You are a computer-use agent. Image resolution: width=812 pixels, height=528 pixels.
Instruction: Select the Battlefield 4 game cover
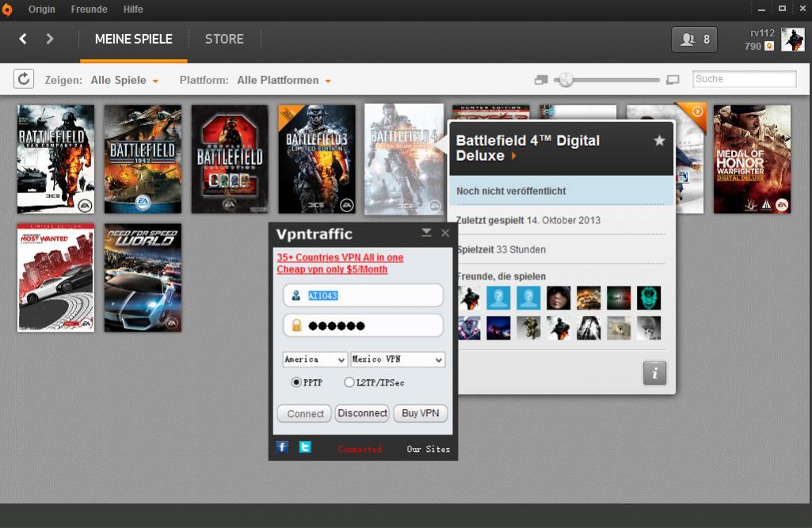pos(404,159)
